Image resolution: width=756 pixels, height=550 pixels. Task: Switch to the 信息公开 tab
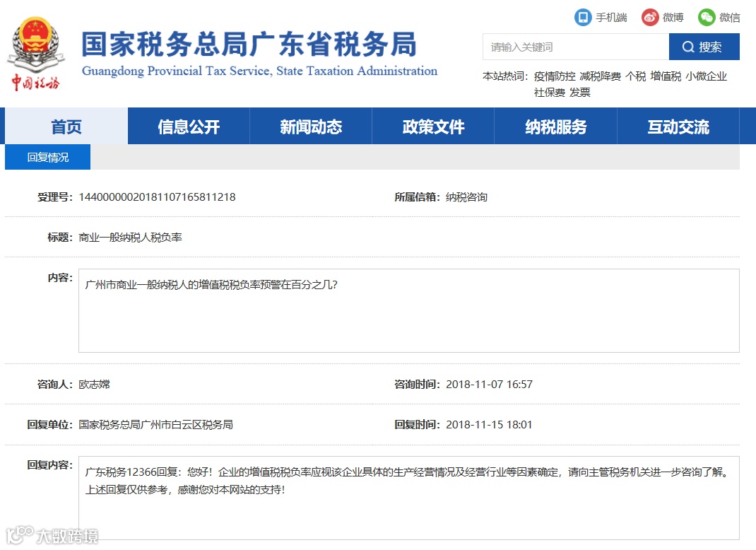pyautogui.click(x=188, y=126)
